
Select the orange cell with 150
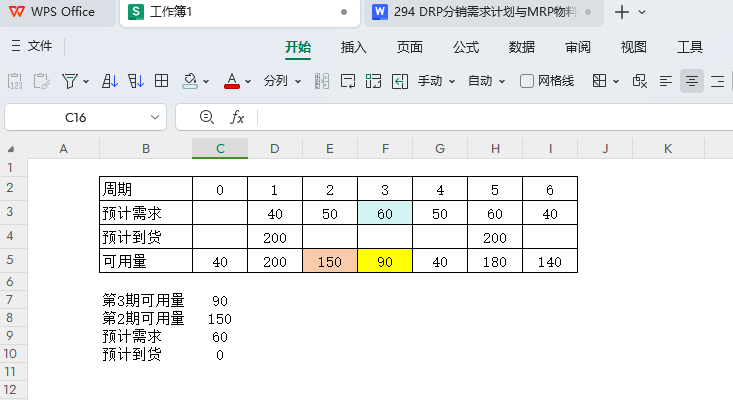(x=330, y=261)
